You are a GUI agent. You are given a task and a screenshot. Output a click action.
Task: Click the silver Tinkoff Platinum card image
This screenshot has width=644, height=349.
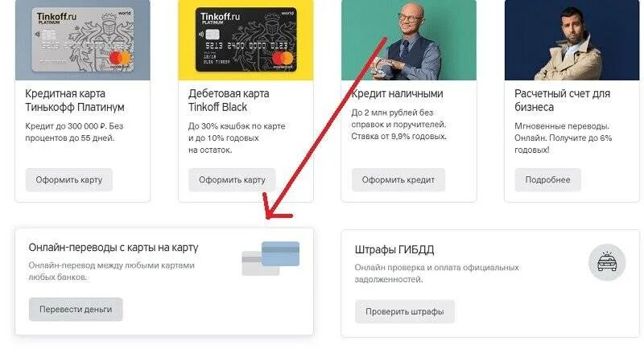(83, 39)
